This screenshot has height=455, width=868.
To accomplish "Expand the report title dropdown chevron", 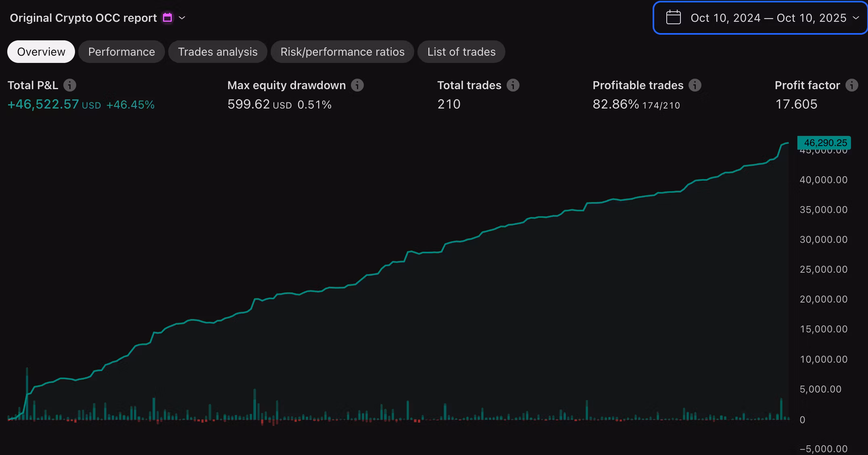I will tap(182, 18).
